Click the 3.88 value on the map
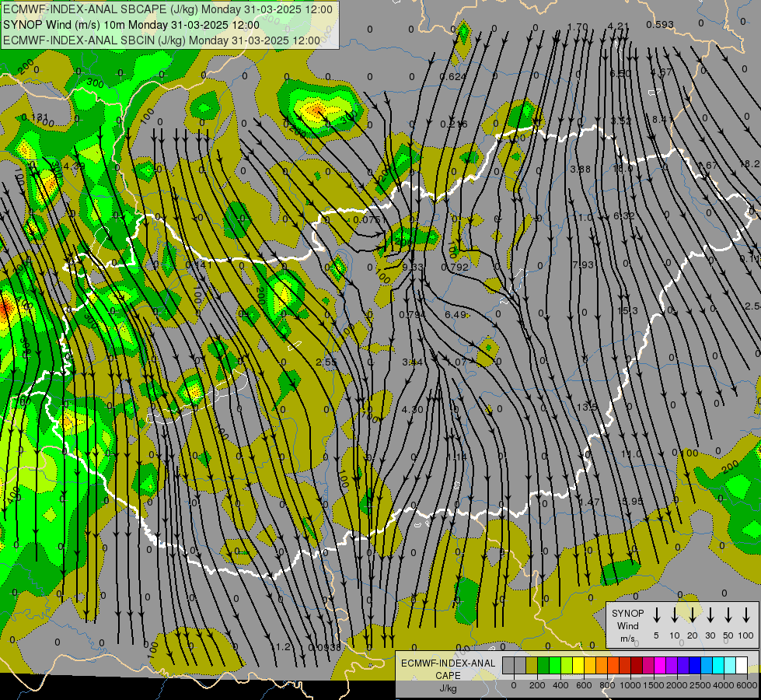The height and width of the screenshot is (700, 761). click(581, 169)
